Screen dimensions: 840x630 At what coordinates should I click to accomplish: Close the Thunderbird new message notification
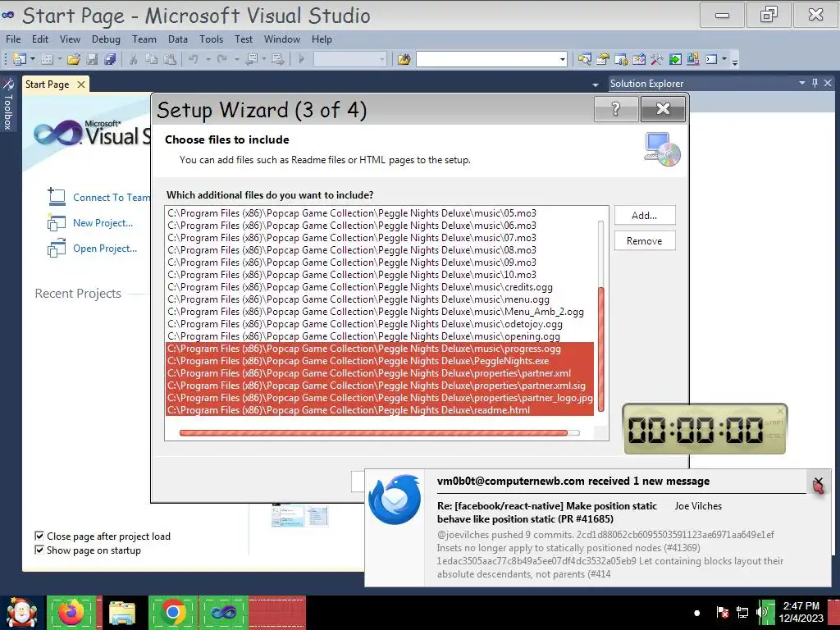[x=818, y=483]
